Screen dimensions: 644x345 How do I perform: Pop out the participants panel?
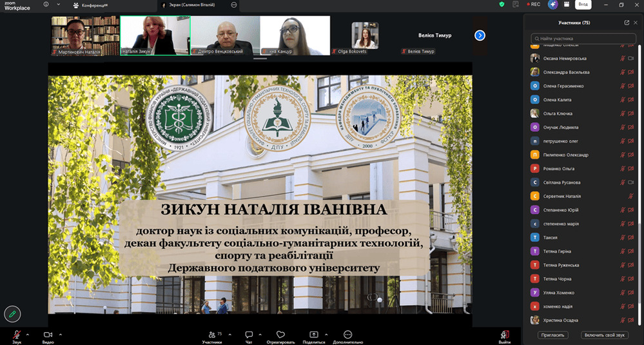(x=627, y=23)
